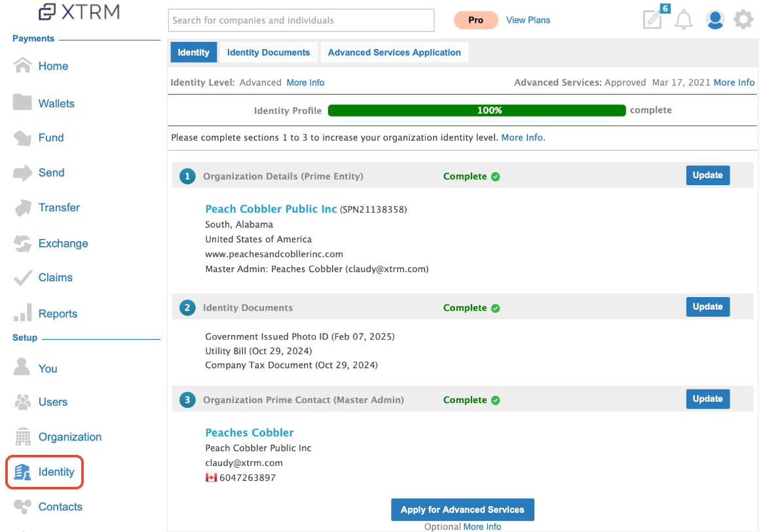Click the Pro plan badge
The image size is (765, 532).
coord(476,20)
